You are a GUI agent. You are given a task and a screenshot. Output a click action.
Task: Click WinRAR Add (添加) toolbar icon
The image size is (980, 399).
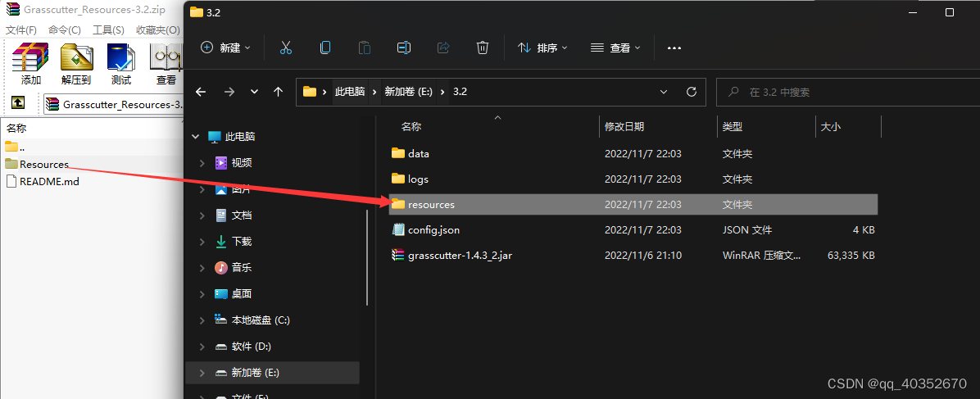click(30, 64)
